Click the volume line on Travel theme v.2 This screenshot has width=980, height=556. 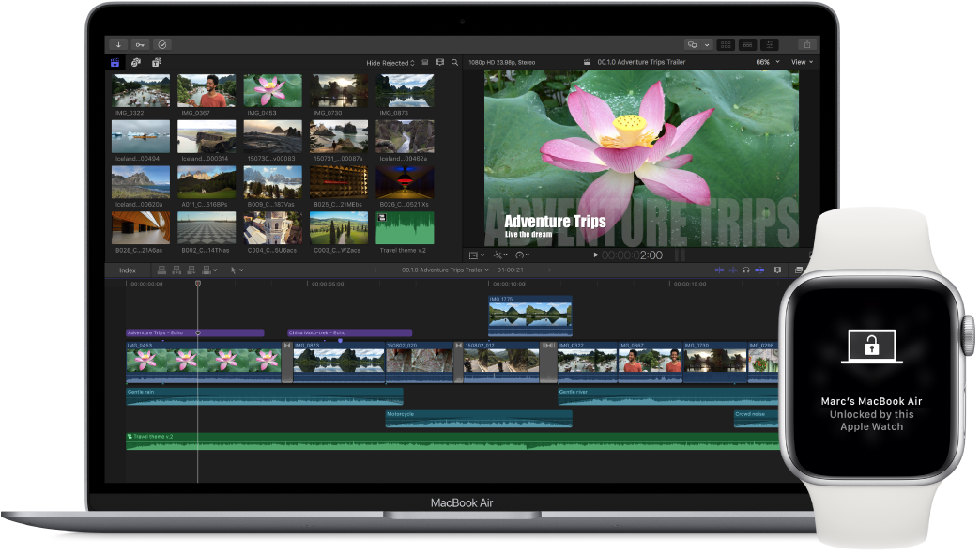[375, 440]
